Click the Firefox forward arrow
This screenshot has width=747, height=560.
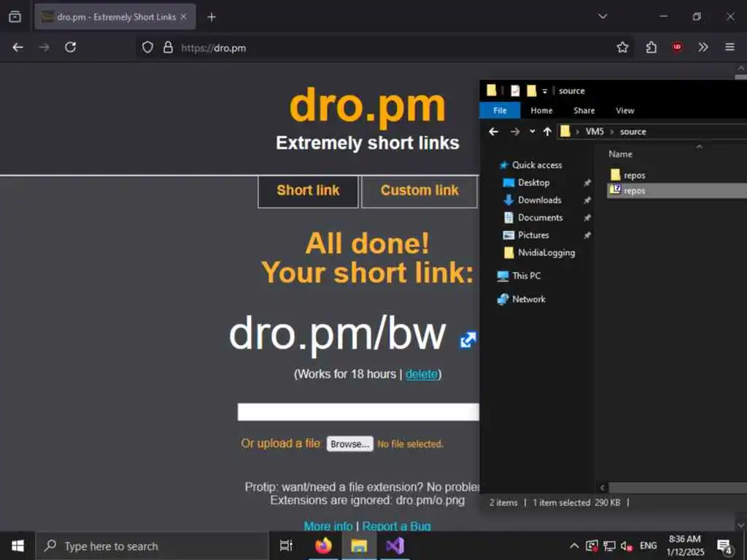tap(44, 47)
